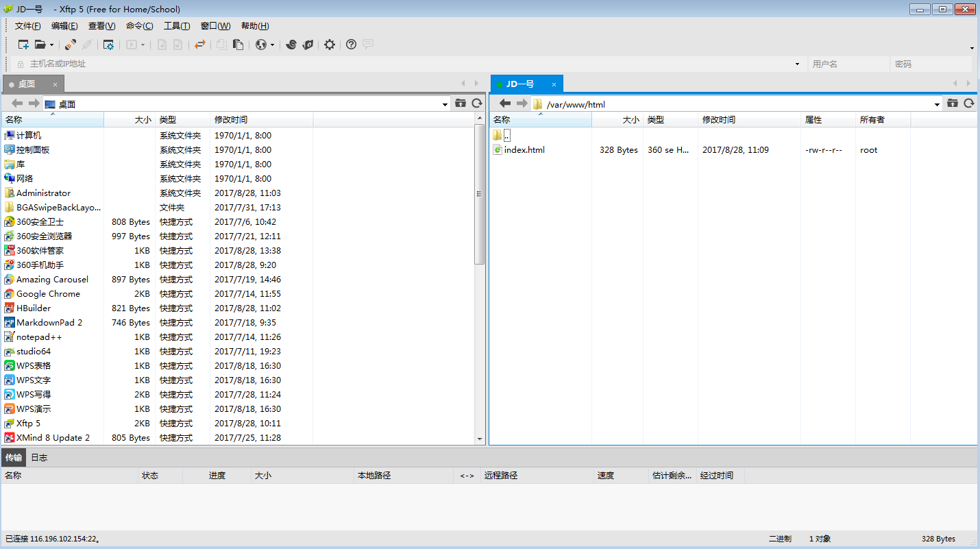This screenshot has width=980, height=549.
Task: Select XMind 8 Update 2 shortcut
Action: [x=53, y=437]
